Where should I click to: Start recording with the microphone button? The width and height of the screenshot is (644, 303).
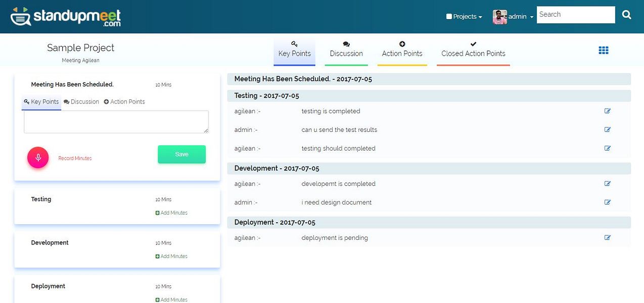[38, 158]
